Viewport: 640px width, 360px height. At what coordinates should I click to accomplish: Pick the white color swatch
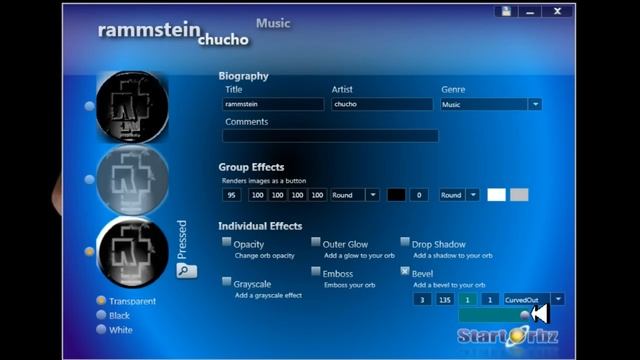tap(496, 195)
